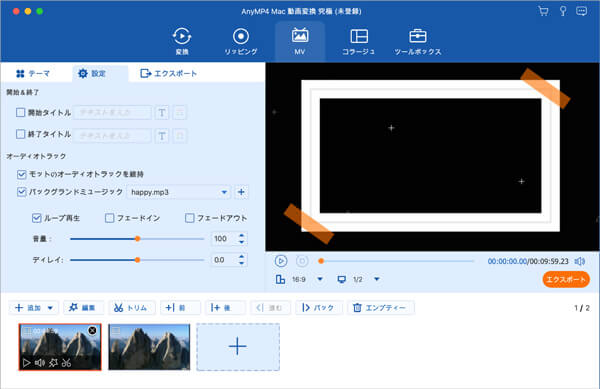Select the first mountain clip thumbnail
This screenshot has width=600, height=389.
tap(60, 347)
